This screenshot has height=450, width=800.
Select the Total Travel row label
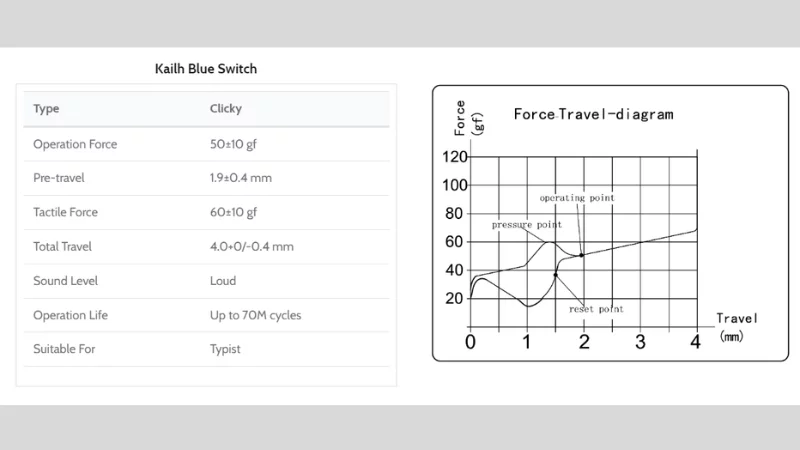62,246
